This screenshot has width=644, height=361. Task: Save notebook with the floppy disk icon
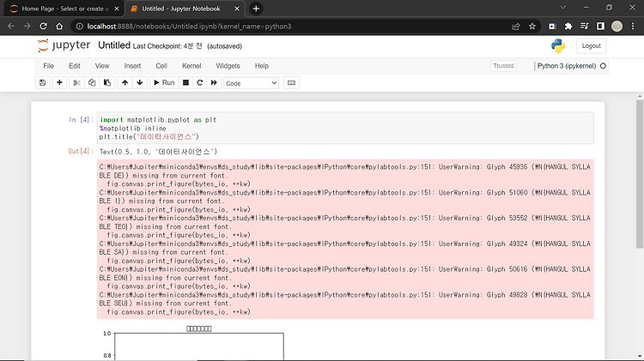click(42, 83)
